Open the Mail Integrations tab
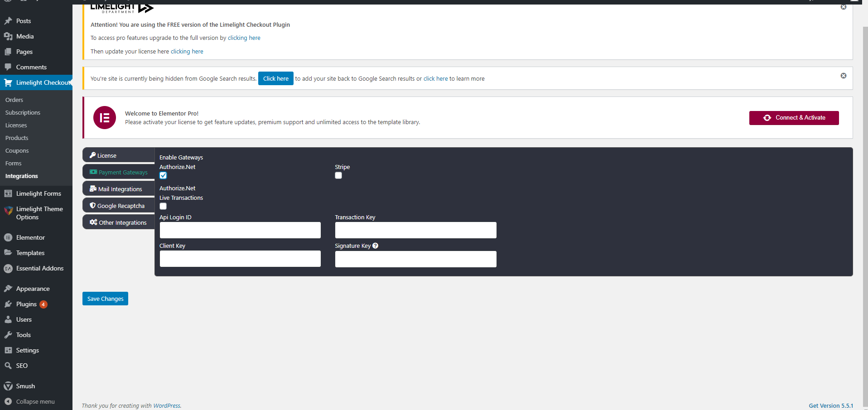 pyautogui.click(x=119, y=189)
